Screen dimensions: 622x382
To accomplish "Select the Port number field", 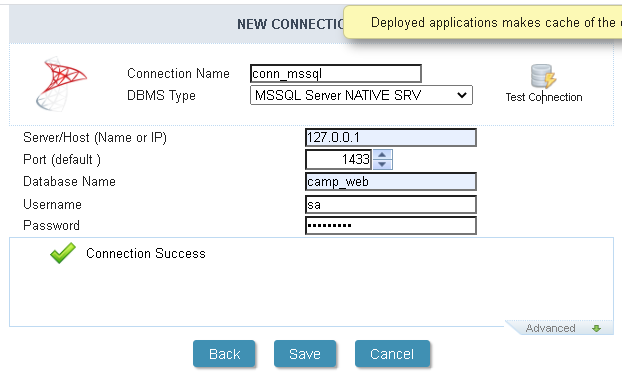I will click(x=339, y=159).
